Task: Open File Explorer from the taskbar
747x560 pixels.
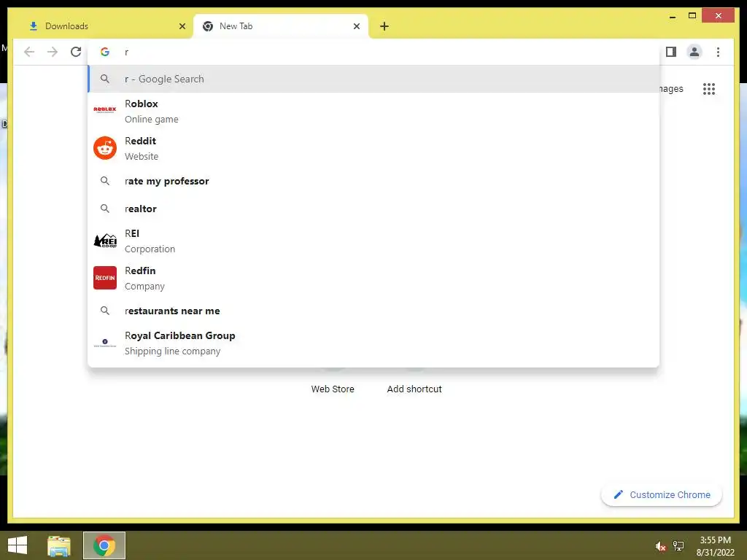Action: (x=59, y=545)
